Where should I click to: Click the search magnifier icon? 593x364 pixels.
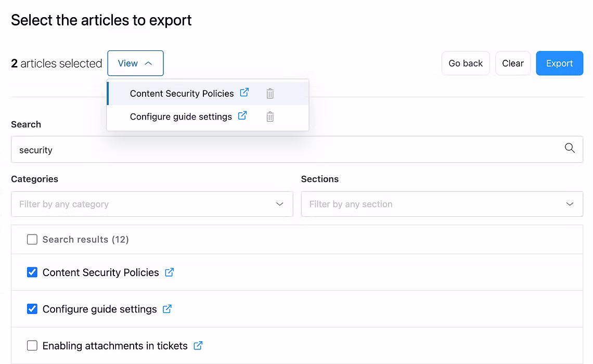570,148
